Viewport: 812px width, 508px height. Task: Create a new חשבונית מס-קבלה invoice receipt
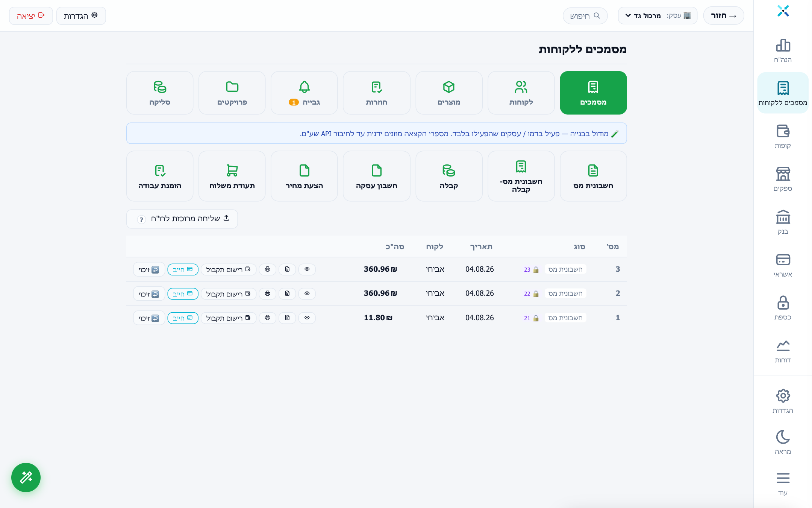pos(521,176)
